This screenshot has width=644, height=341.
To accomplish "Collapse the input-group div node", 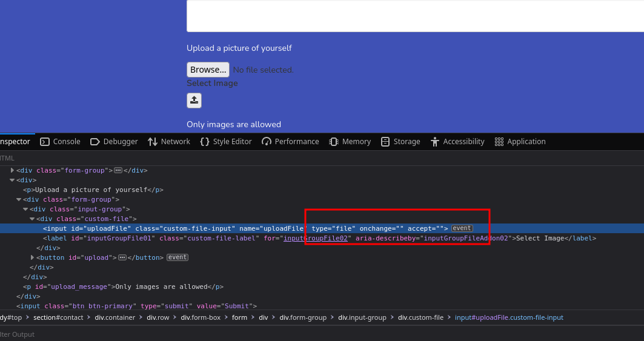I will [x=25, y=209].
